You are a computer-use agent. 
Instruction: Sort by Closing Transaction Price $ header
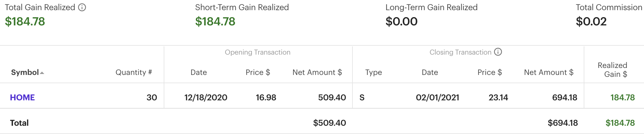click(490, 72)
